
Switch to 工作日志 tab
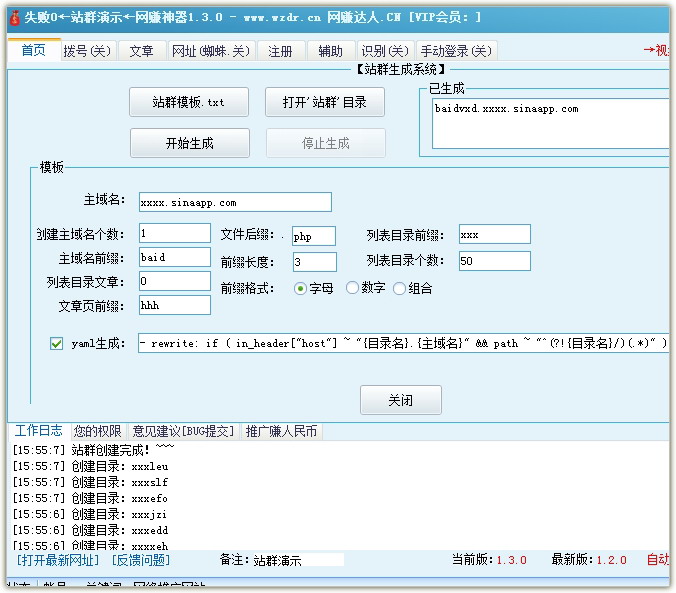coord(38,430)
